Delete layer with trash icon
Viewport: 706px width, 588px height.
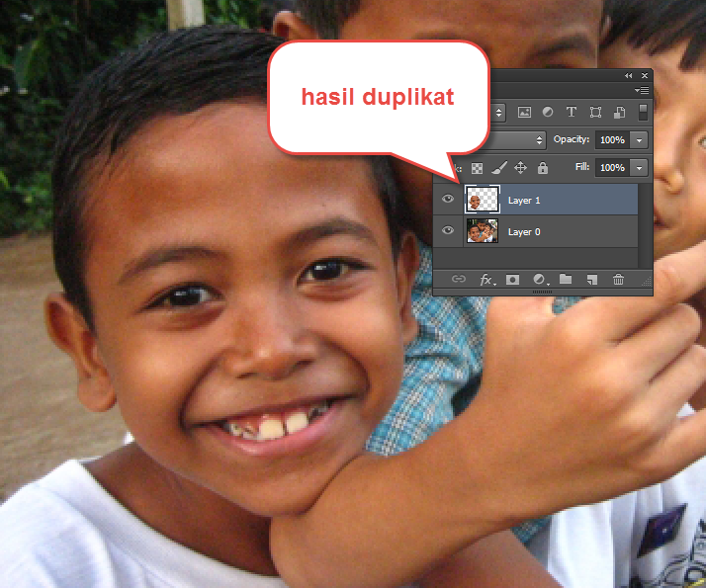[x=618, y=280]
